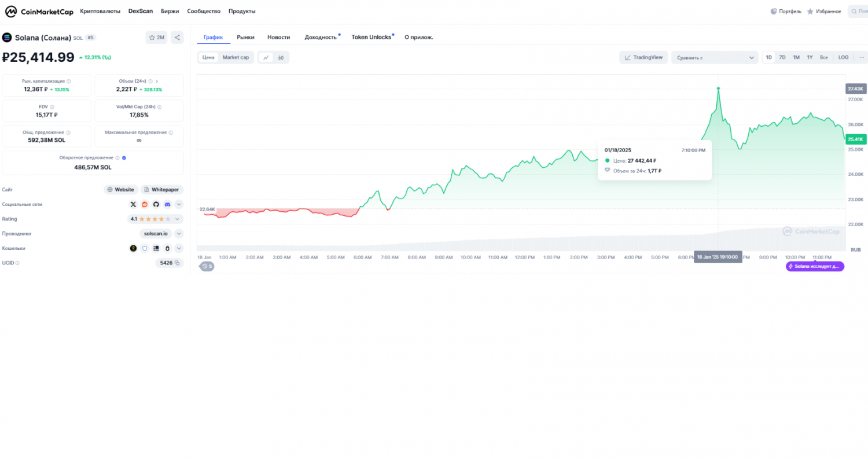Screen dimensions: 868x460
Task: Toggle LOG scale on the chart
Action: [843, 57]
